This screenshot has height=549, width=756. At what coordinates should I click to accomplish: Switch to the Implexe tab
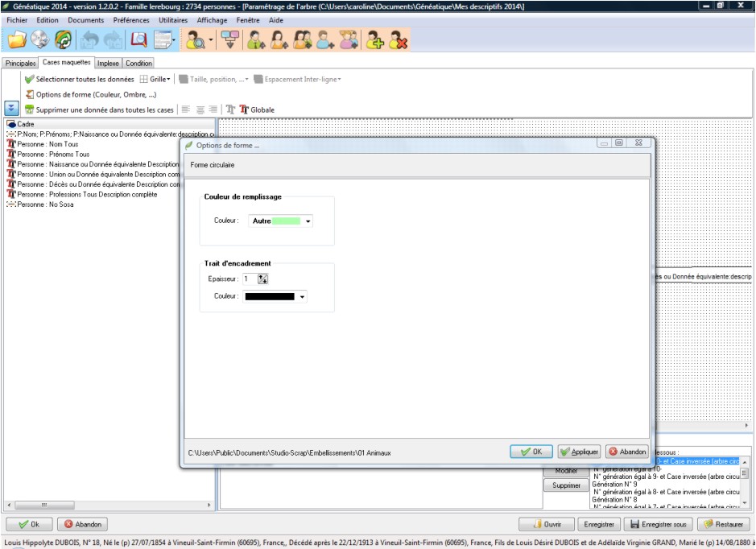[x=109, y=63]
